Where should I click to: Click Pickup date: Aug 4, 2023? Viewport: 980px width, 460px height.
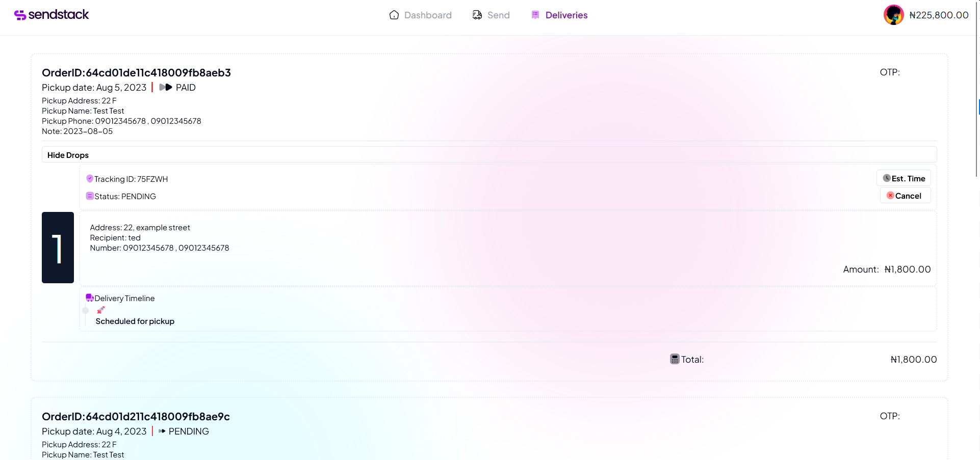pos(94,431)
